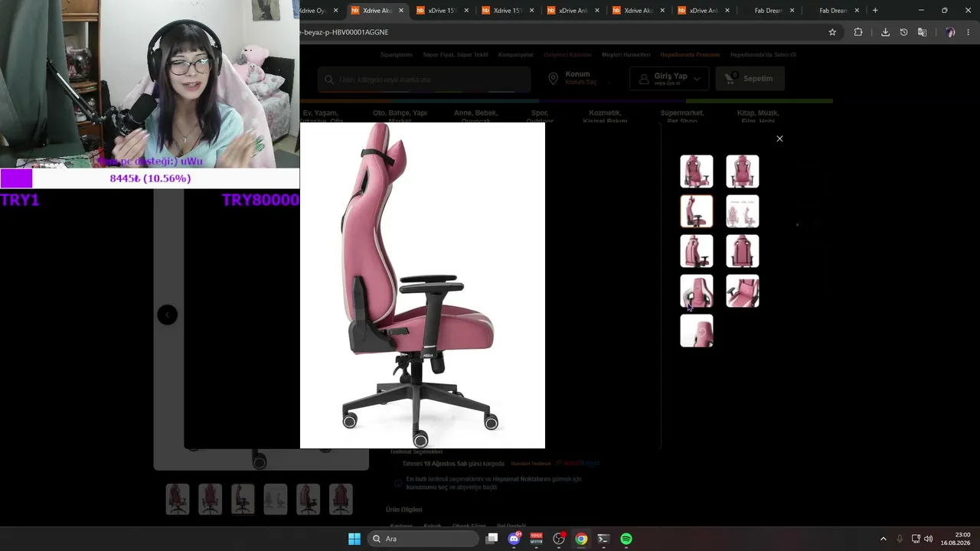Click the Chrome taskbar icon

tap(581, 539)
